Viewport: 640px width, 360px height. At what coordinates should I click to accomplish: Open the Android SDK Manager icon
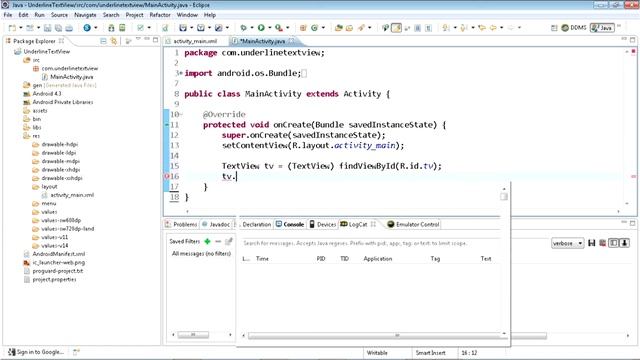[x=111, y=28]
